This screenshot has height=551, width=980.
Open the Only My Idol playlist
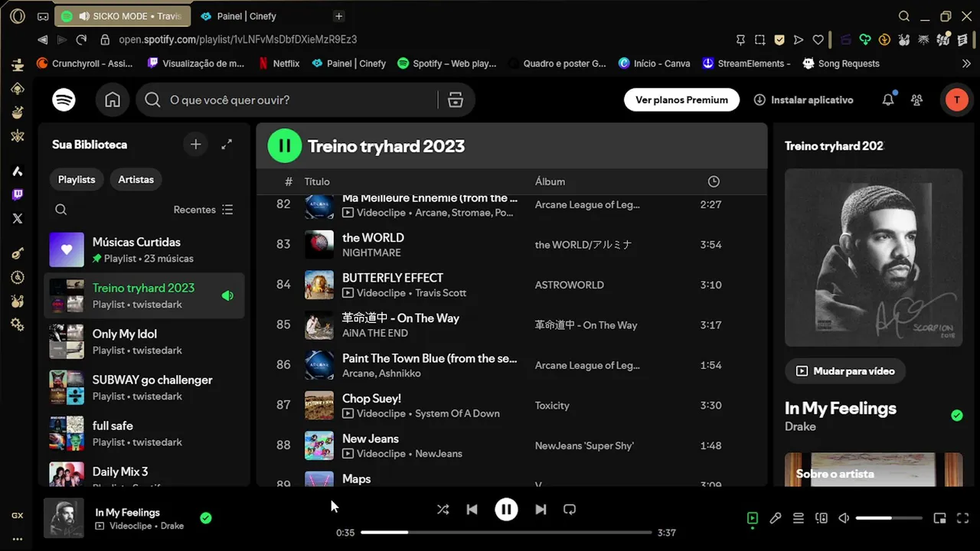(144, 341)
